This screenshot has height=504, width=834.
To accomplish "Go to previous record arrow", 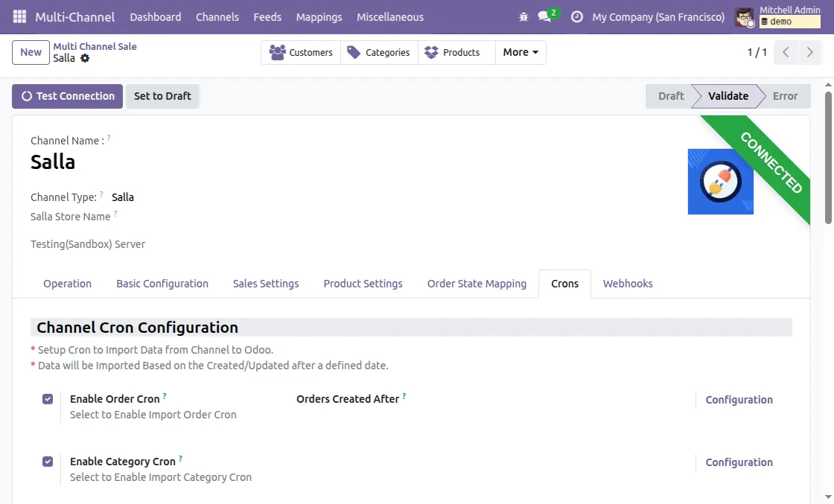I will 786,52.
